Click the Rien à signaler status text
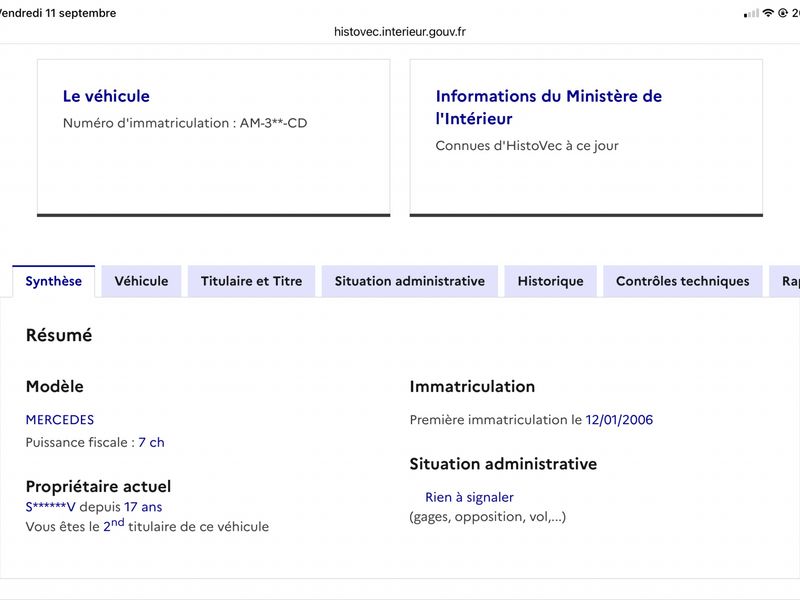800x600 pixels. tap(469, 497)
